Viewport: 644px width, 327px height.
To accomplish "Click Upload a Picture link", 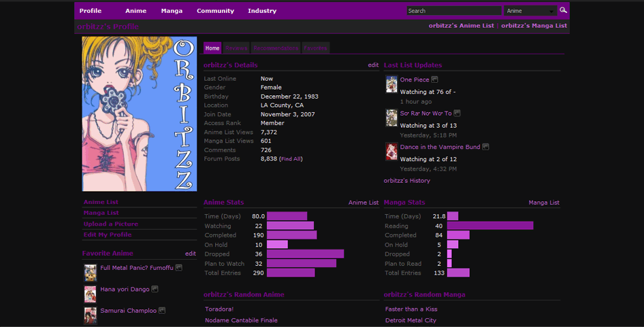I will pos(111,224).
